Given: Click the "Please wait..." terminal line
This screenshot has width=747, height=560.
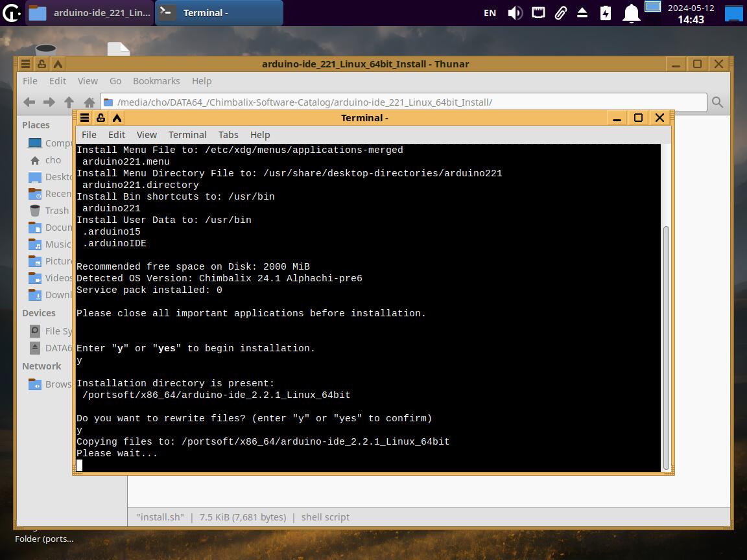Looking at the screenshot, I should point(117,453).
